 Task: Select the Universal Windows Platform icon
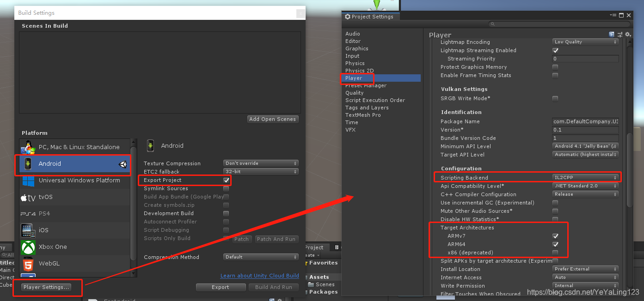pos(29,181)
